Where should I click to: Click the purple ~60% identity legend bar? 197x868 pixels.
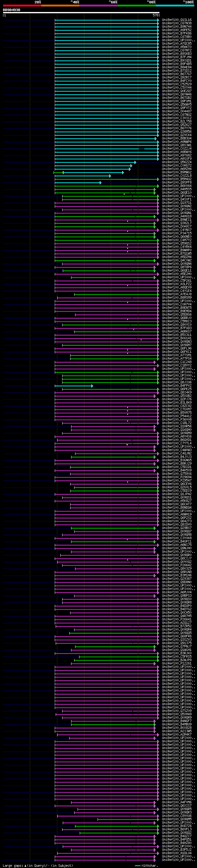99,6
